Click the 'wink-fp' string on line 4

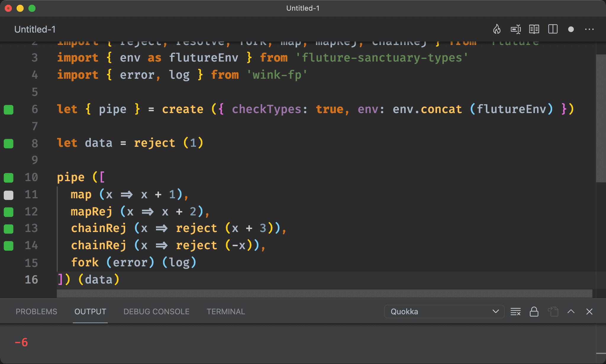[x=277, y=75]
